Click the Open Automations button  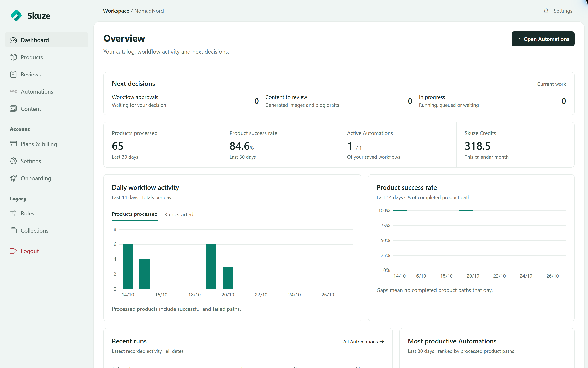543,39
